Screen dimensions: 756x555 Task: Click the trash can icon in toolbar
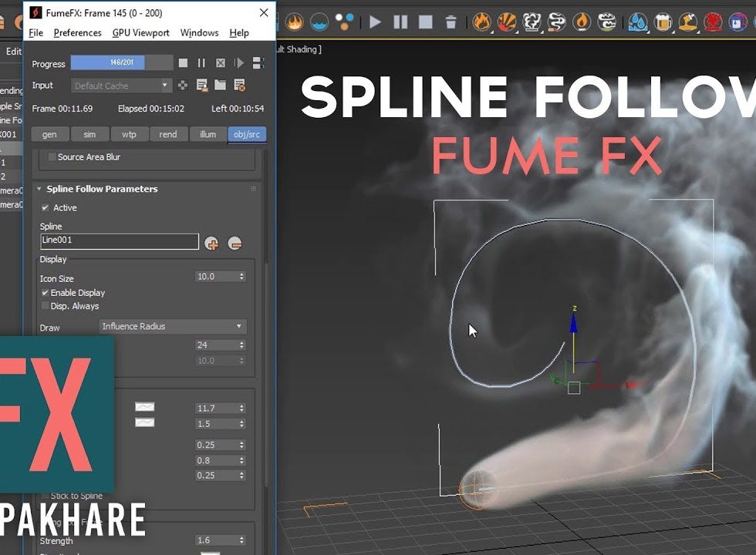click(x=451, y=22)
